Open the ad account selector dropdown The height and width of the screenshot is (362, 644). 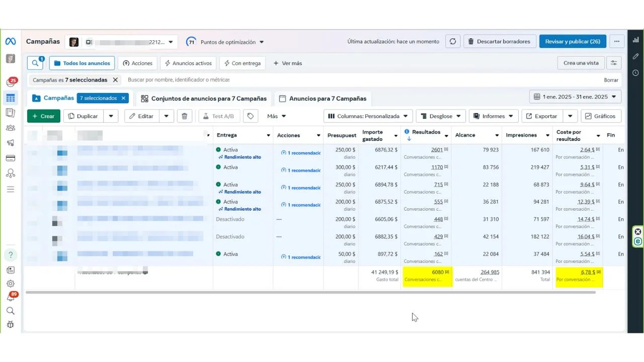(121, 42)
